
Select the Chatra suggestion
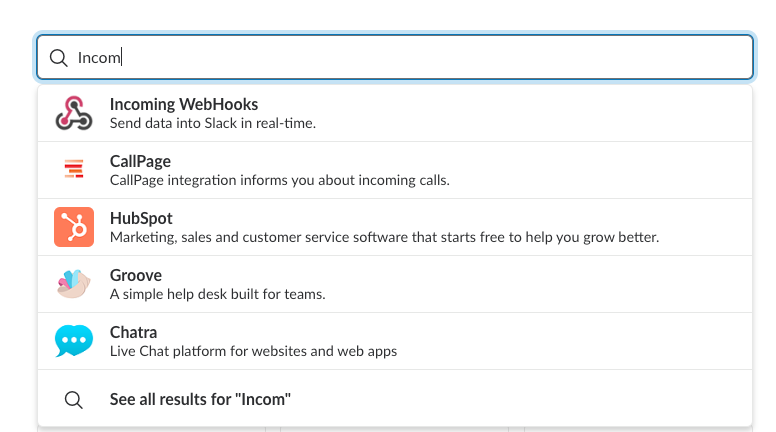[133, 333]
